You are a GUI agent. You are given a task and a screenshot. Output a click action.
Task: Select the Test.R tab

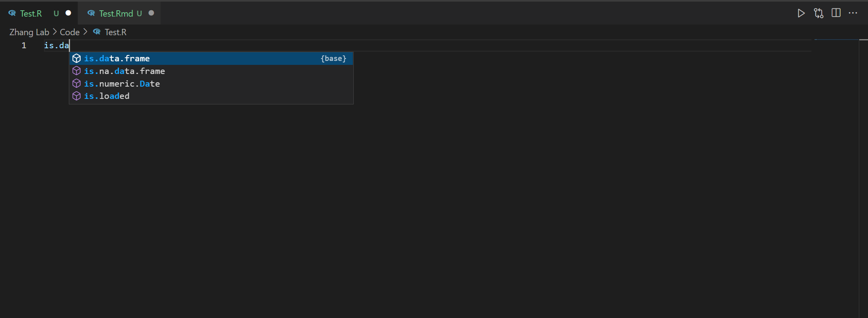[31, 13]
